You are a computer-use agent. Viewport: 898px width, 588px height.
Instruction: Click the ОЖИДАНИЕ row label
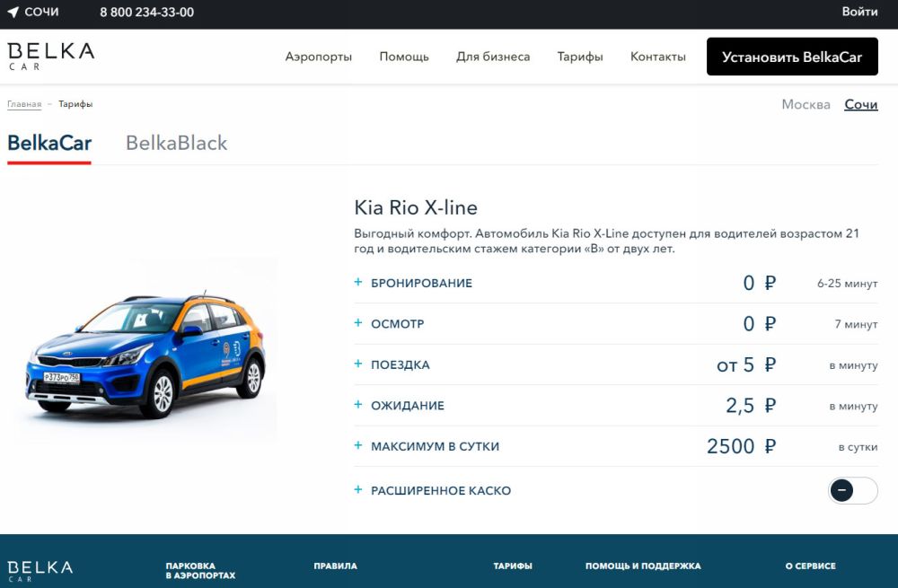tap(407, 406)
